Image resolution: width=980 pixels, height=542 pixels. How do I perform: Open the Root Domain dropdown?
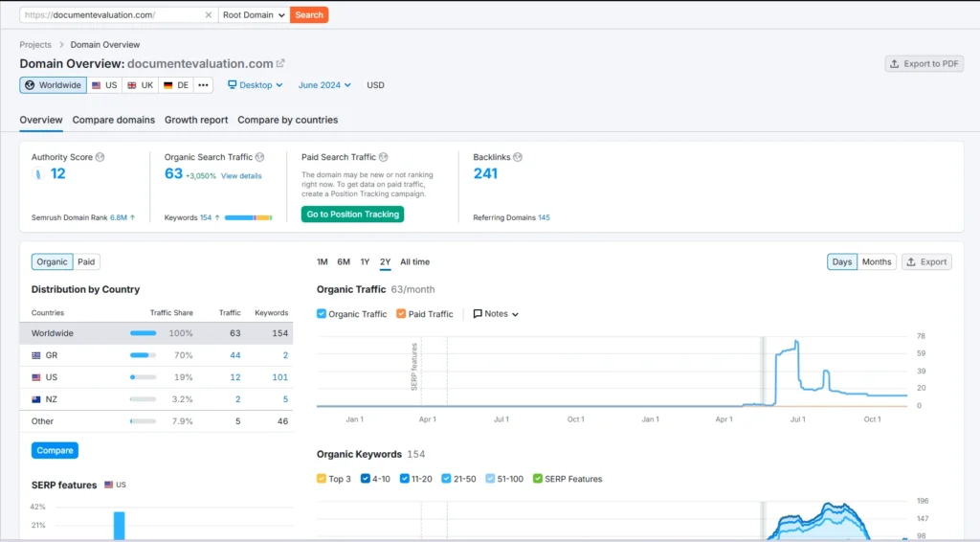tap(254, 15)
